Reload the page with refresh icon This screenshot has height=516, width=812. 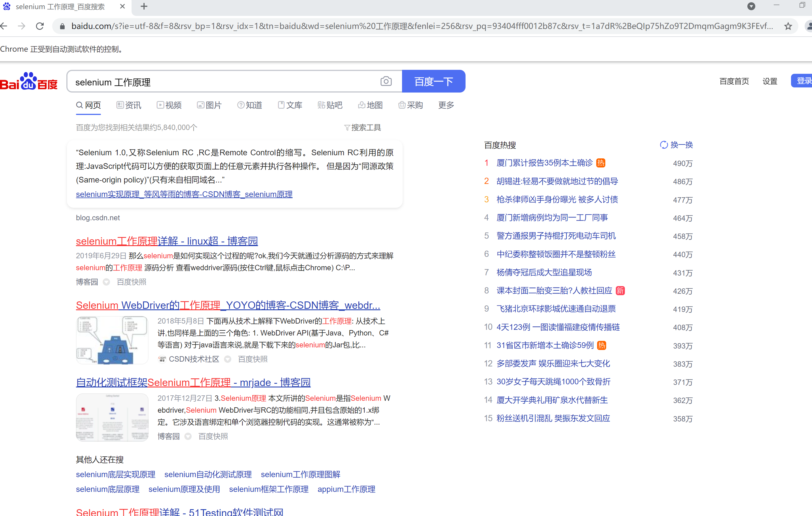coord(40,26)
